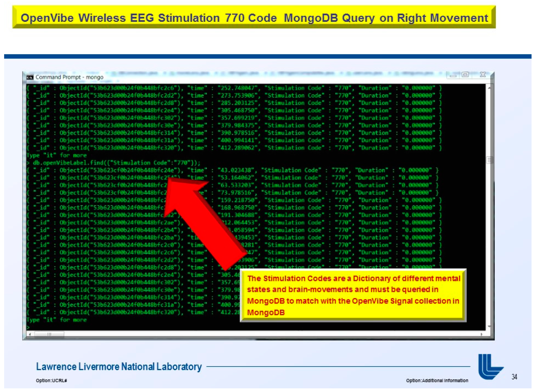
Task: Close the Command Prompt mongo window
Action: pos(483,75)
